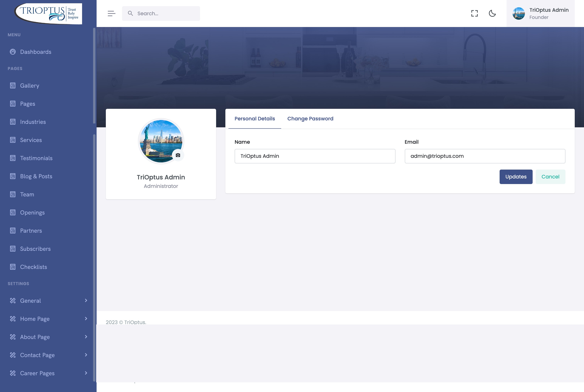Click the Partners sidebar icon
Image resolution: width=584 pixels, height=392 pixels.
coord(13,231)
